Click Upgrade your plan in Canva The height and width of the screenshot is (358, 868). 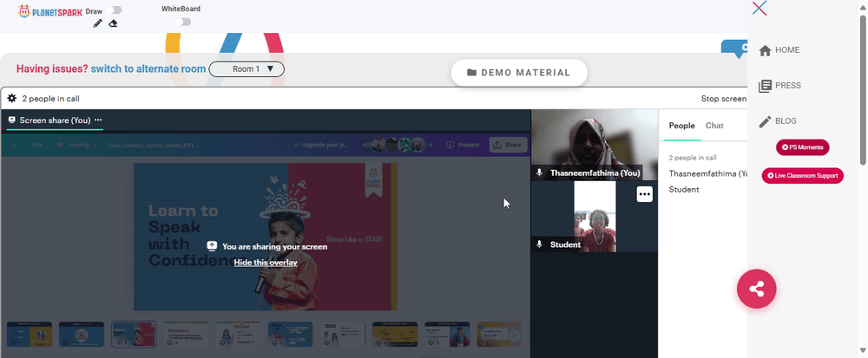[320, 145]
